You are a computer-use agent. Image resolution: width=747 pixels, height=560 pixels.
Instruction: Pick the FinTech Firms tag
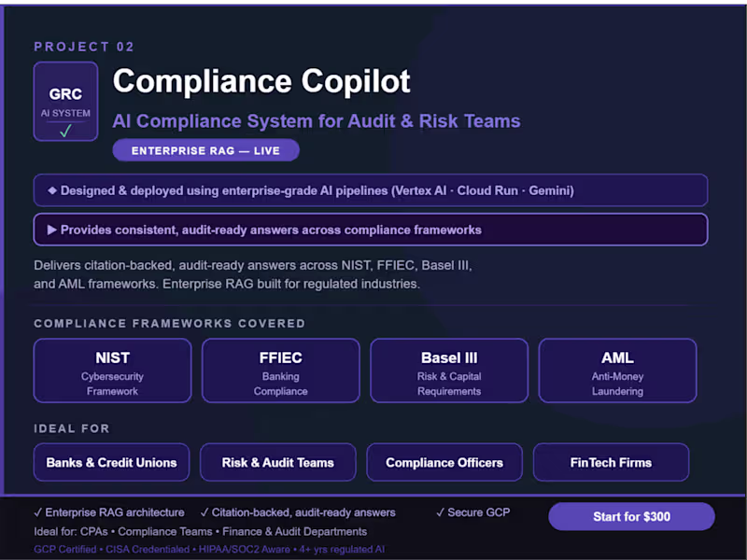(611, 462)
